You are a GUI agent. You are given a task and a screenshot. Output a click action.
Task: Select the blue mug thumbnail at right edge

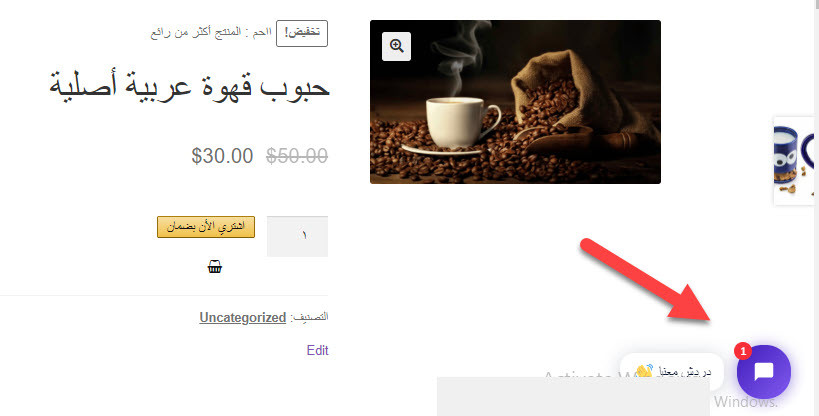794,161
